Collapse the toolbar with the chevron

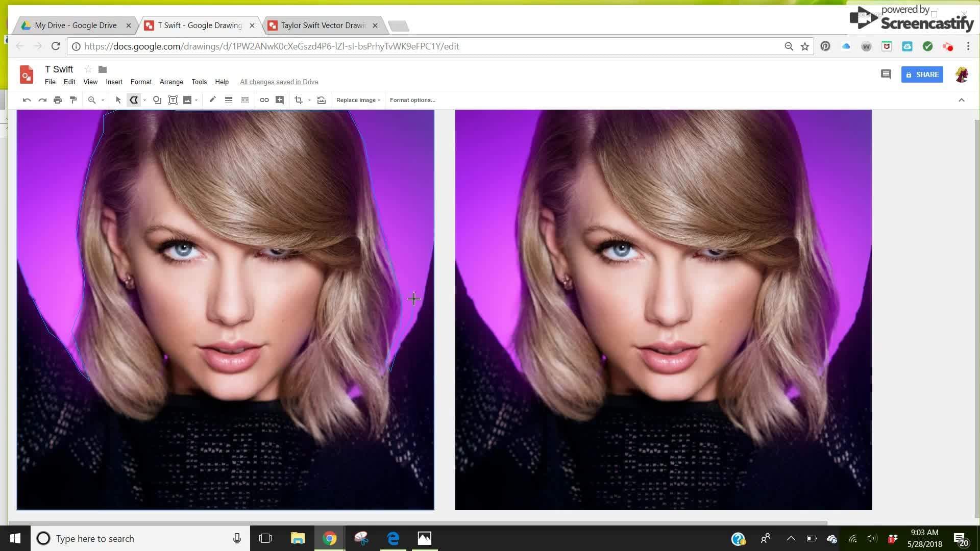(962, 99)
